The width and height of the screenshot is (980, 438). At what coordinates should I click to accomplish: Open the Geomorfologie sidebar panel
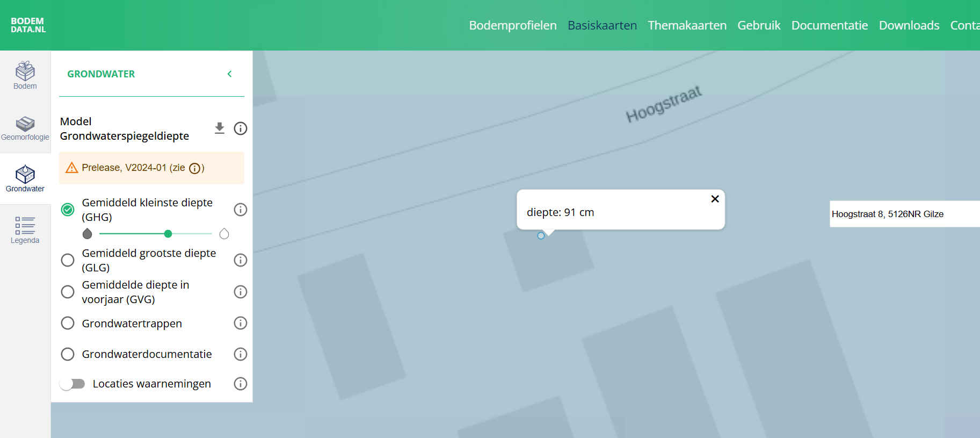(x=25, y=128)
